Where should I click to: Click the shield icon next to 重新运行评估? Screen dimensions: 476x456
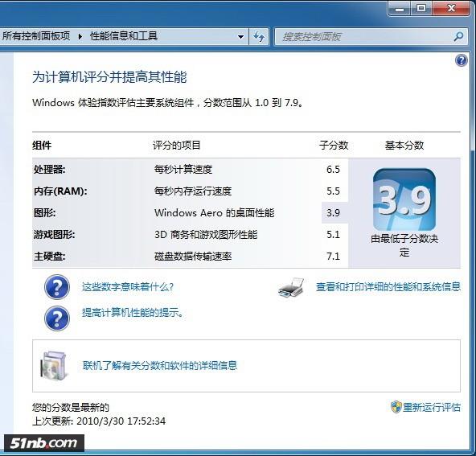point(396,407)
